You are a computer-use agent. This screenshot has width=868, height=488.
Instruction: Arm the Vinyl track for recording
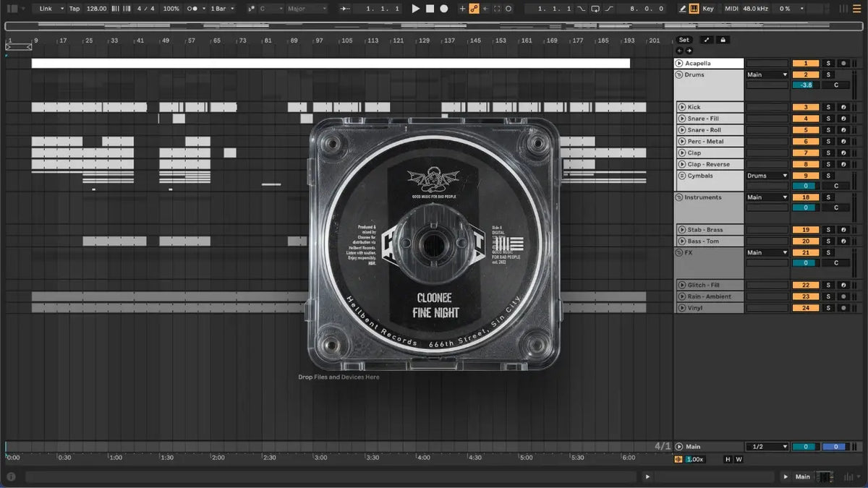click(x=843, y=308)
